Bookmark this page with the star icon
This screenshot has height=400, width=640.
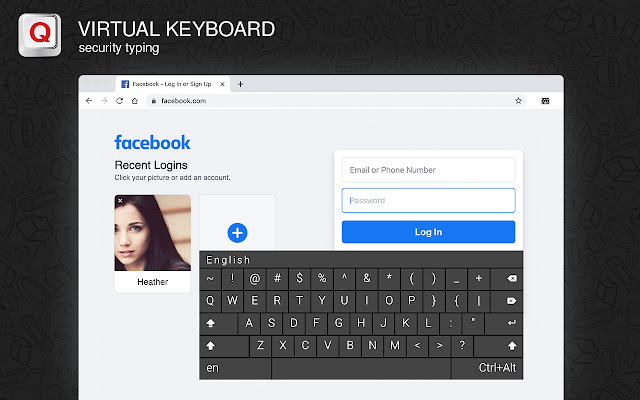pos(518,101)
